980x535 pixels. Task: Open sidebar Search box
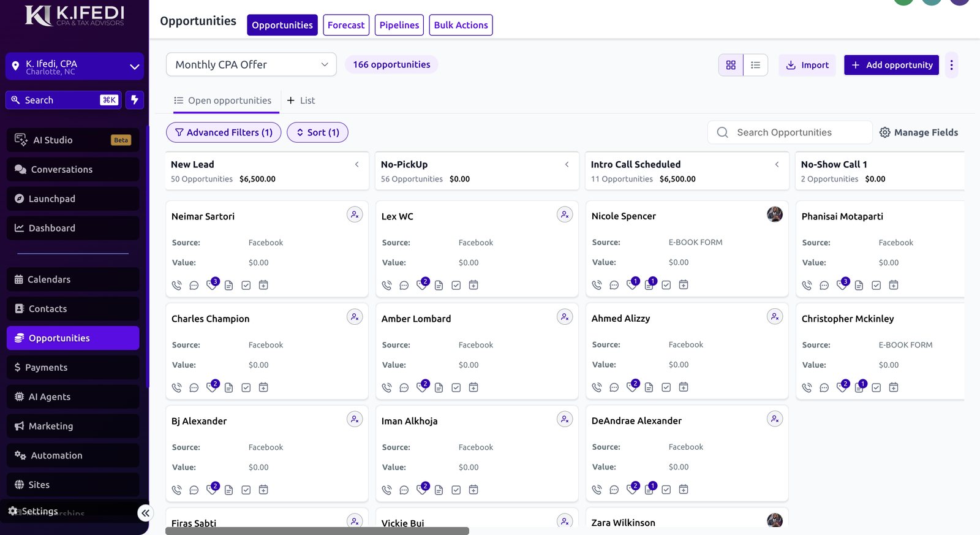[x=64, y=100]
